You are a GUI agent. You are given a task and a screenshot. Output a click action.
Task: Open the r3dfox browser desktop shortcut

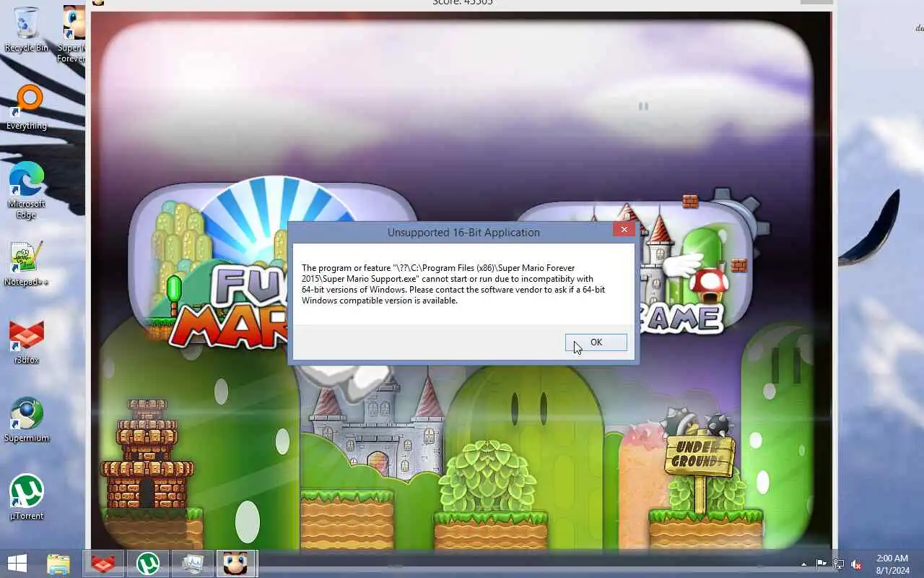[27, 342]
